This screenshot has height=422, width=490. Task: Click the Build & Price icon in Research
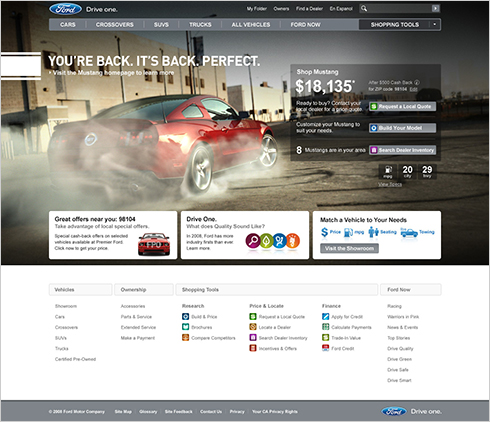[x=185, y=316]
